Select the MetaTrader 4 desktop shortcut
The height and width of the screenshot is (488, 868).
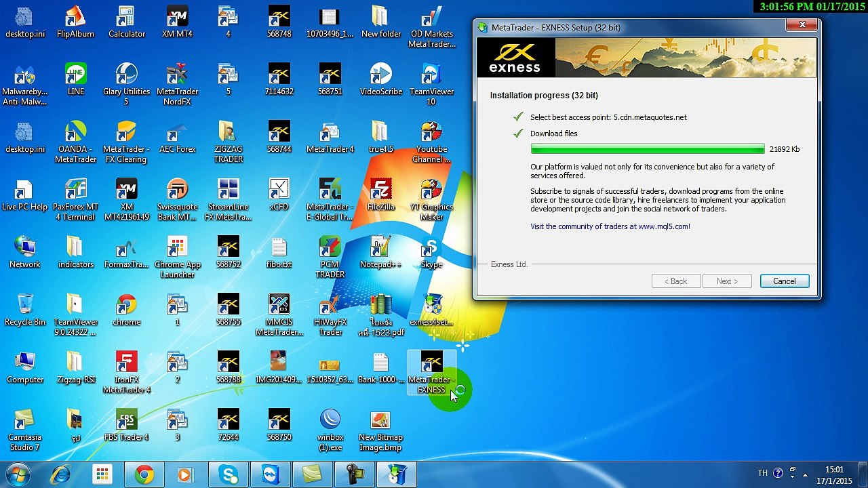pos(330,137)
